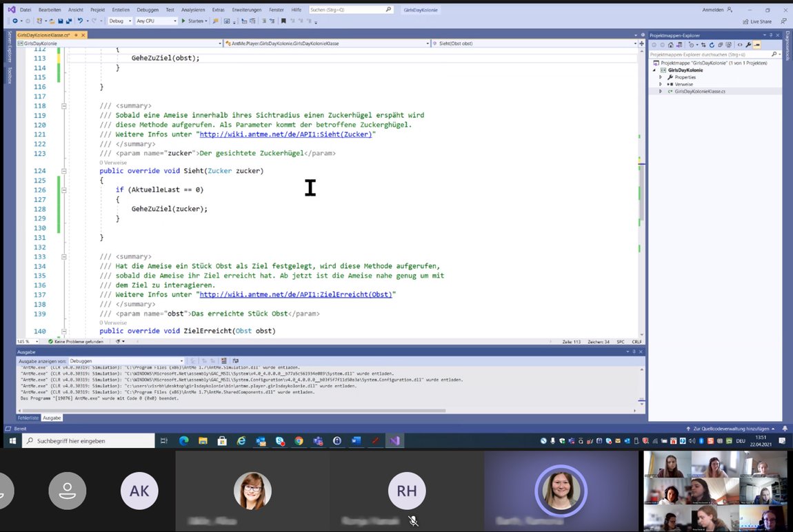Click Zur Quellcodeverwaltung hinzufügen in status bar
Image resolution: width=793 pixels, height=532 pixels.
coord(731,429)
